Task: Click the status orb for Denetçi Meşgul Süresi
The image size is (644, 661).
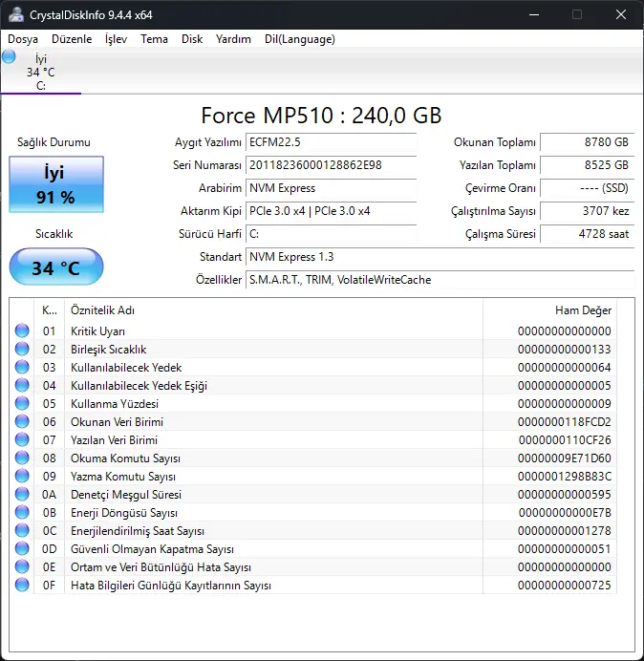Action: click(x=22, y=494)
